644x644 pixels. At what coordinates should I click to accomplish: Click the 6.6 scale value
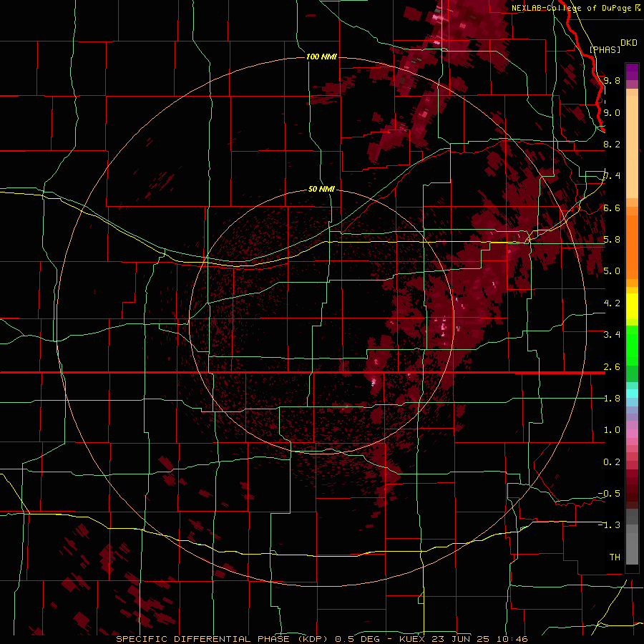click(612, 208)
